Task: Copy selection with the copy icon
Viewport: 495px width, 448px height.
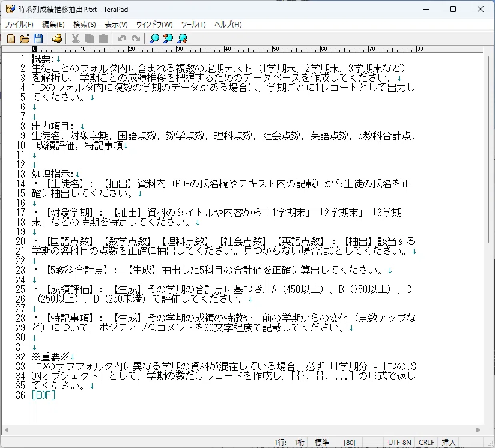Action: coord(90,38)
